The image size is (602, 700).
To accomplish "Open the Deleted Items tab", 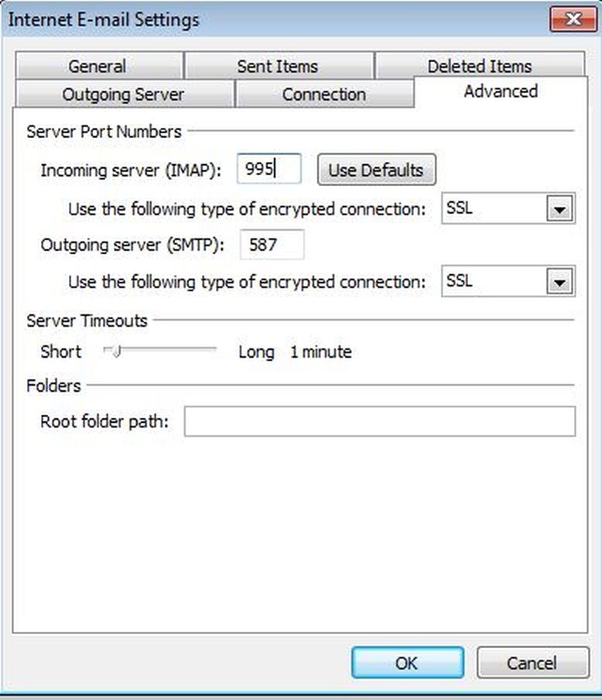I will tap(481, 66).
